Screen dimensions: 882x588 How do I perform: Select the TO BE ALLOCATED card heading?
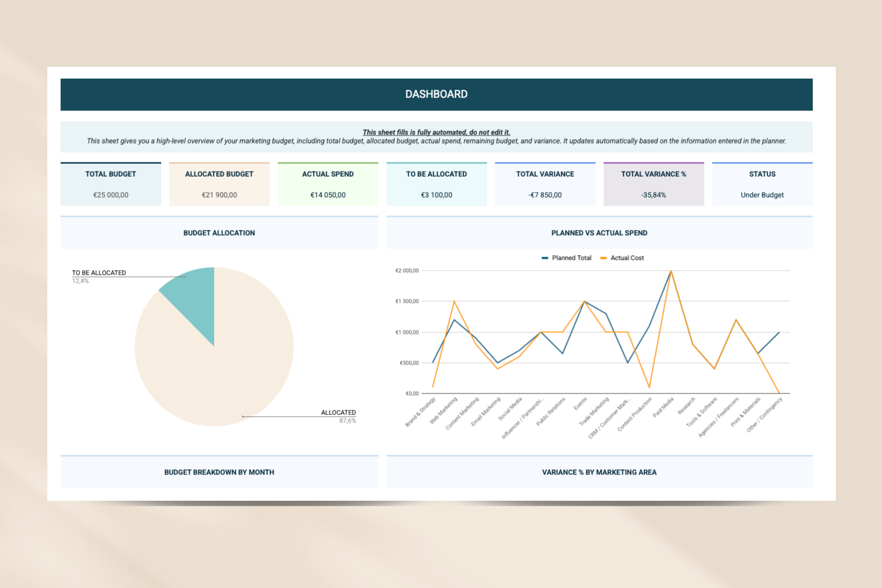point(436,174)
